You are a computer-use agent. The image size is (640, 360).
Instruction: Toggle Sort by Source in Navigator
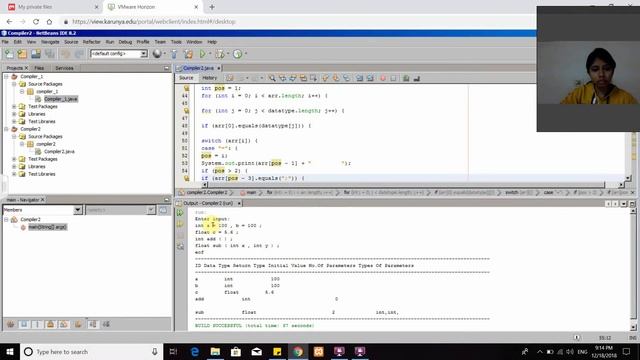pos(106,324)
